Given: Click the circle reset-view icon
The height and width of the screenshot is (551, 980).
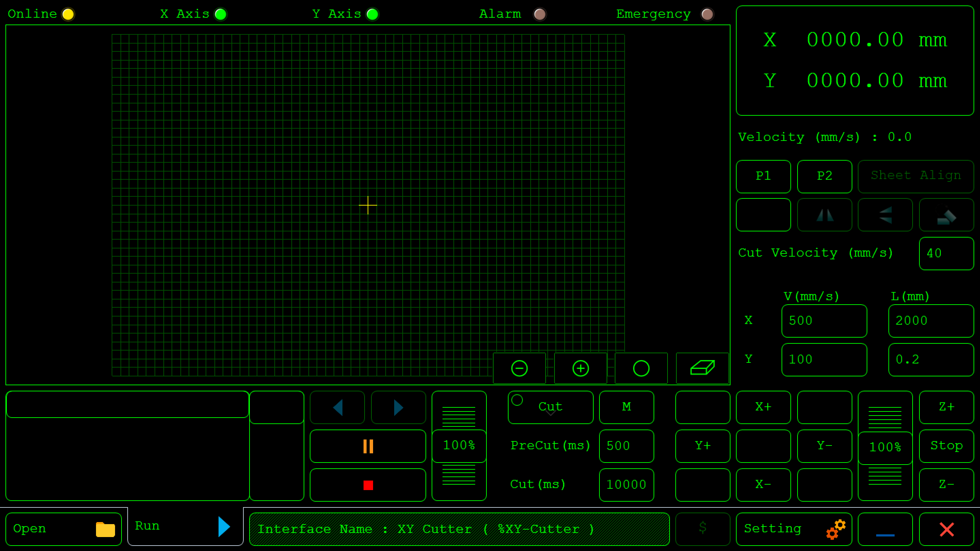Looking at the screenshot, I should click(641, 368).
